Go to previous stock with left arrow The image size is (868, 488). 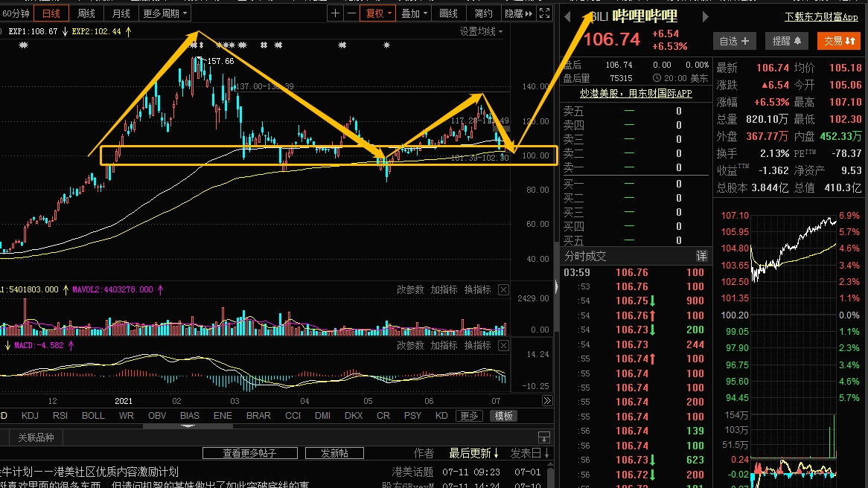point(567,17)
